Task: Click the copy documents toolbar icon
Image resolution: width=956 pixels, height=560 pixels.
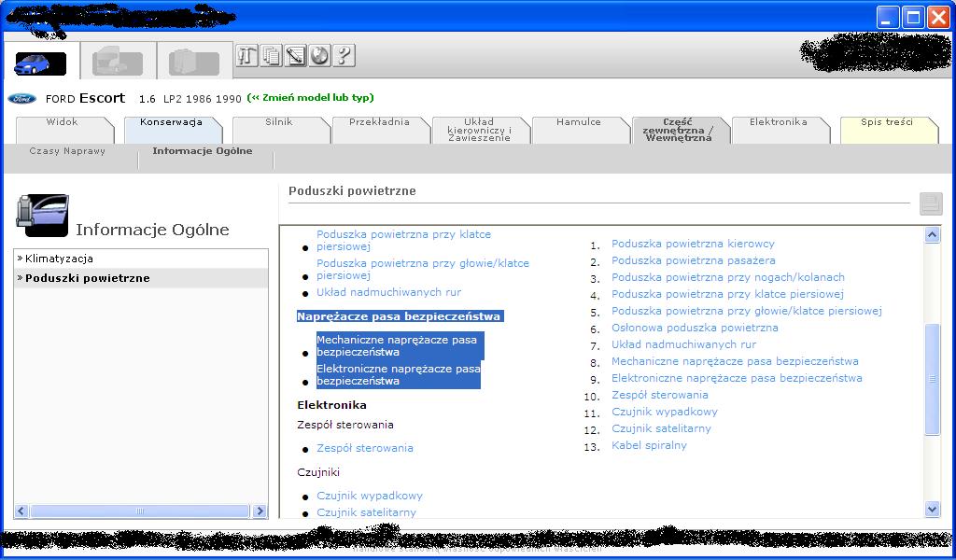Action: click(271, 55)
